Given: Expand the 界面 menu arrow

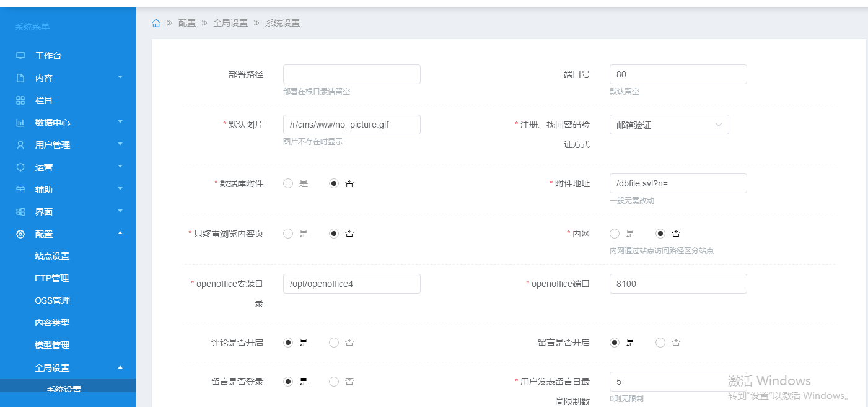Looking at the screenshot, I should [x=120, y=211].
